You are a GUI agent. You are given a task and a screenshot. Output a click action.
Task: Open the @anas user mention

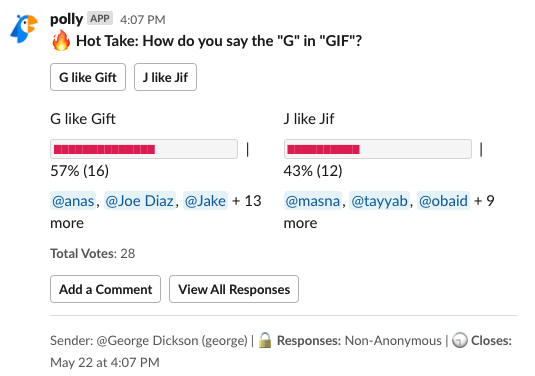[73, 201]
